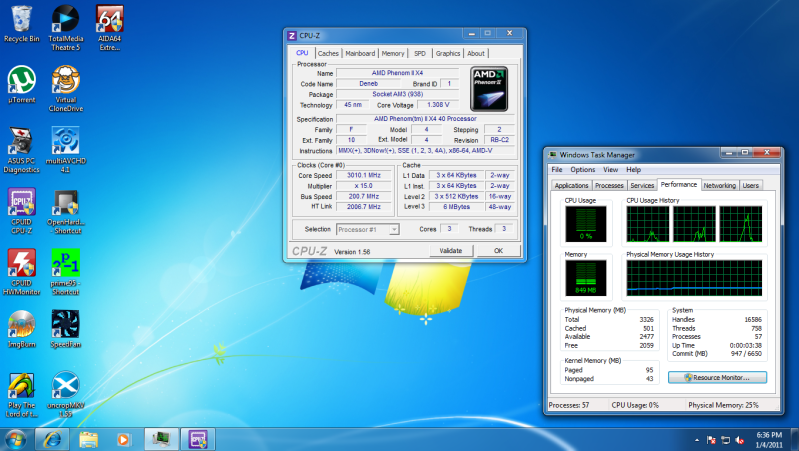The height and width of the screenshot is (451, 799).
Task: Switch to Applications tab in Task Manager
Action: click(571, 185)
